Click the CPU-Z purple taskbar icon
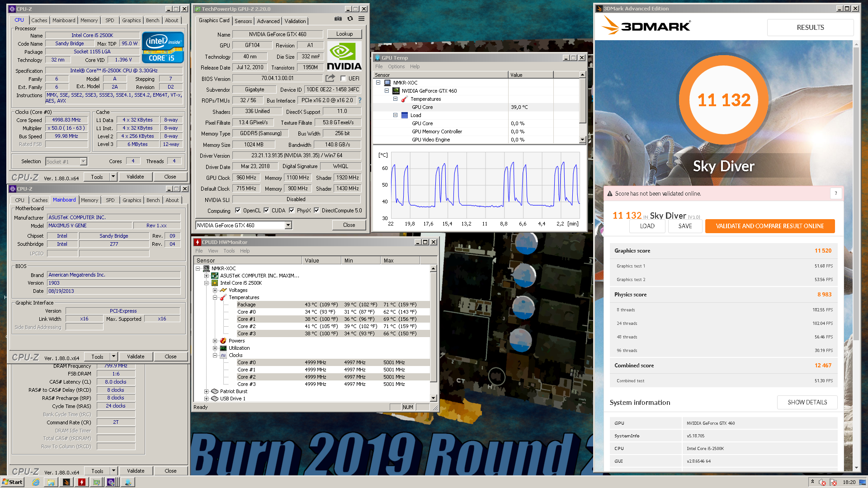The width and height of the screenshot is (868, 488). pyautogui.click(x=111, y=482)
